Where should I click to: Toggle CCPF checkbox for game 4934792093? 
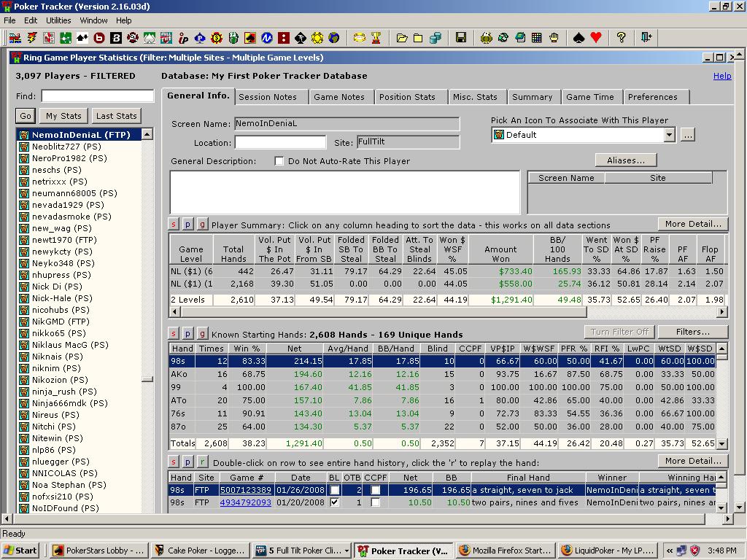376,502
